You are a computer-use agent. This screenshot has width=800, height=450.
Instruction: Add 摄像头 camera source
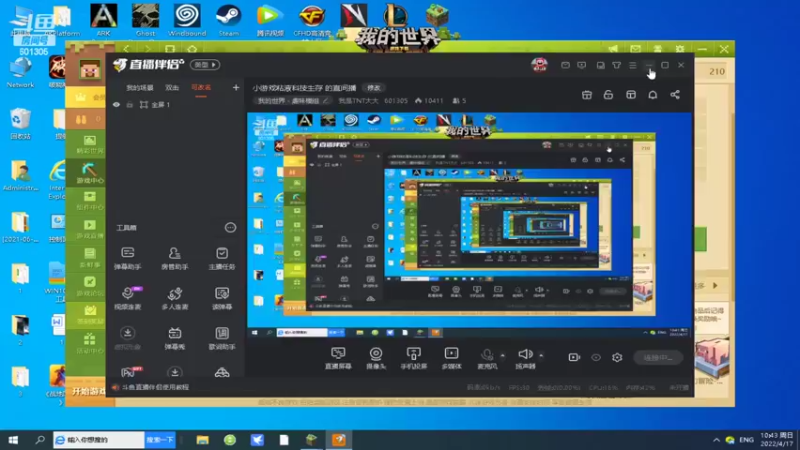(x=376, y=358)
